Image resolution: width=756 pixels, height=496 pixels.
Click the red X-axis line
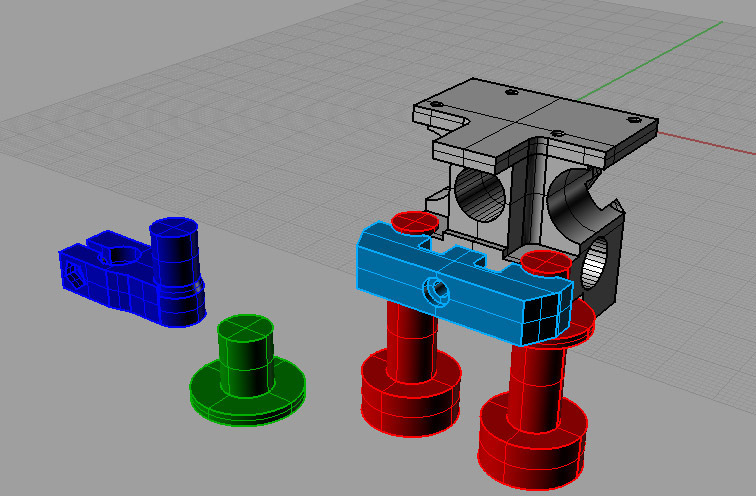click(x=707, y=143)
